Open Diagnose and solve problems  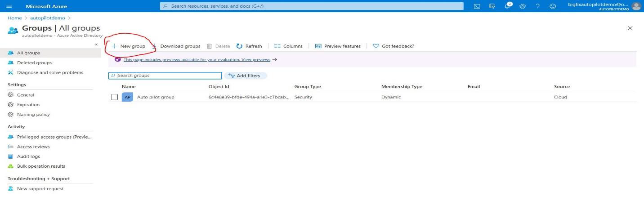coord(50,72)
